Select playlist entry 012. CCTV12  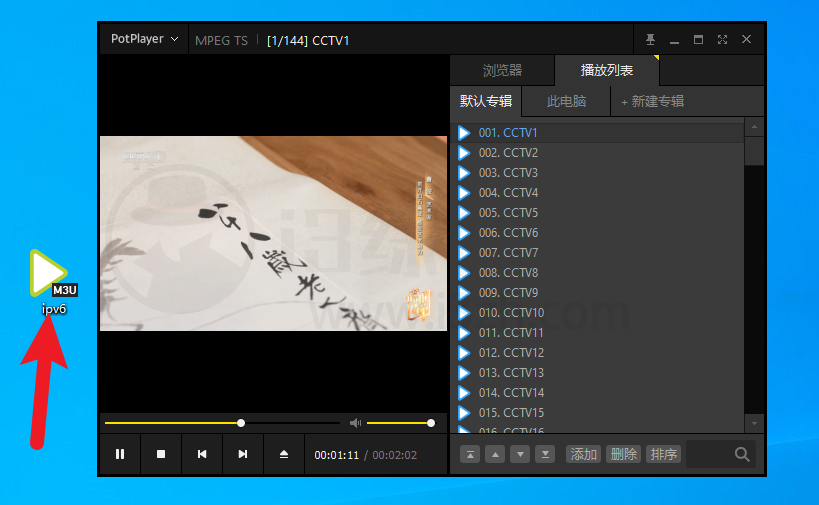click(598, 353)
